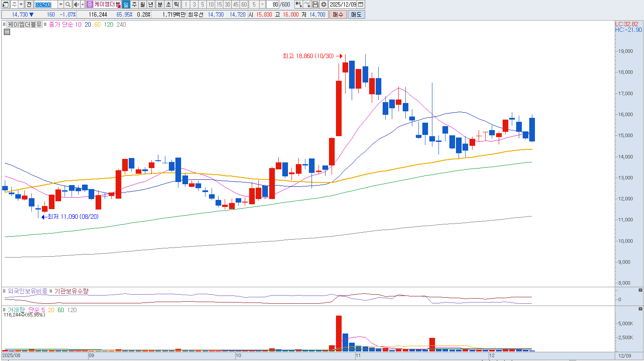This screenshot has width=644, height=361.
Task: Switch to daily (일) candle period
Action: 126,4
